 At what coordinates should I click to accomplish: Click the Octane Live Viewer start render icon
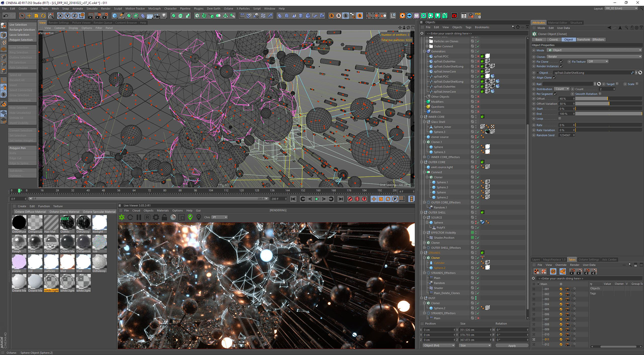[122, 217]
